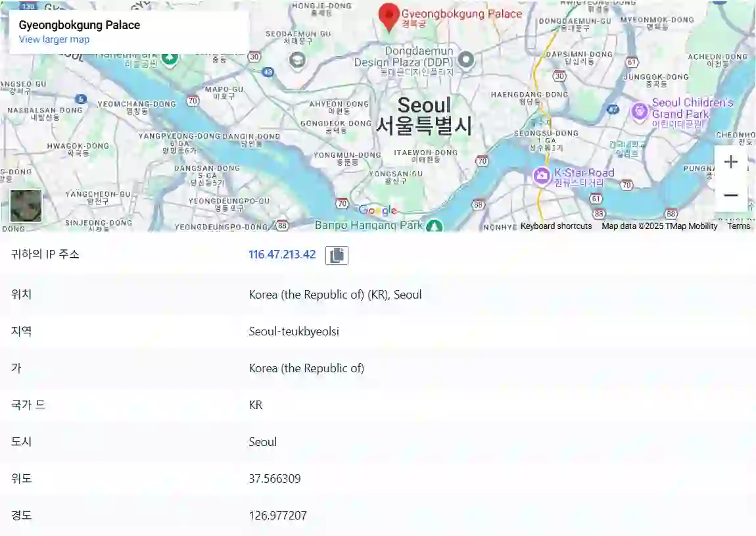The height and width of the screenshot is (536, 756).
Task: Click the Banpo Hangang Park tree icon
Action: pos(435,226)
